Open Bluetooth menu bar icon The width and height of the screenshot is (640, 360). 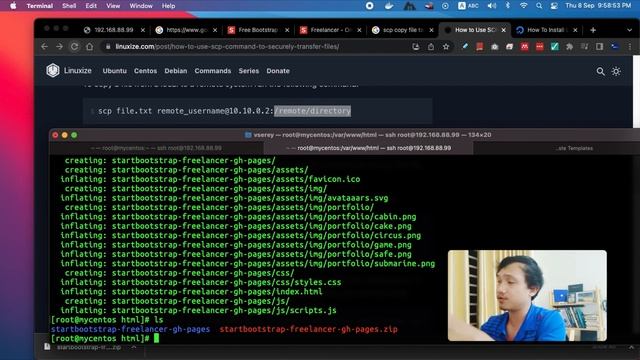508,6
